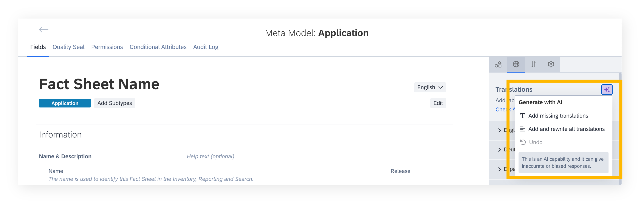Viewport: 644px width, 208px height.
Task: Click the Edit button
Action: [x=438, y=103]
